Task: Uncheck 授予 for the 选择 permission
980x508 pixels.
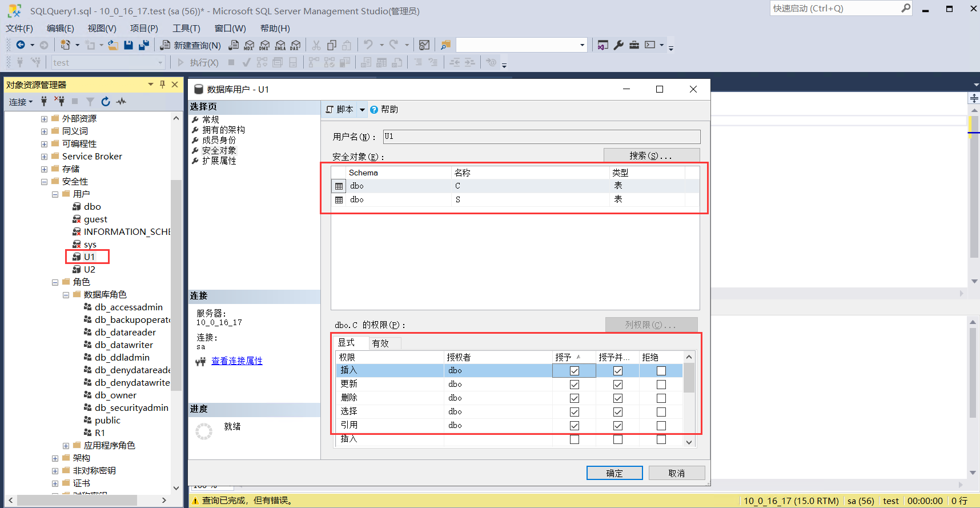Action: [575, 412]
